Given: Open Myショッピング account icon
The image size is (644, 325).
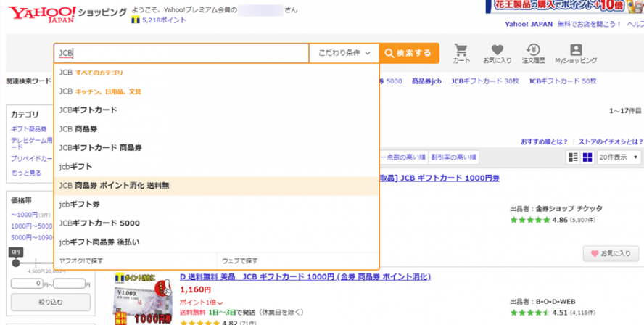Looking at the screenshot, I should pyautogui.click(x=576, y=54).
